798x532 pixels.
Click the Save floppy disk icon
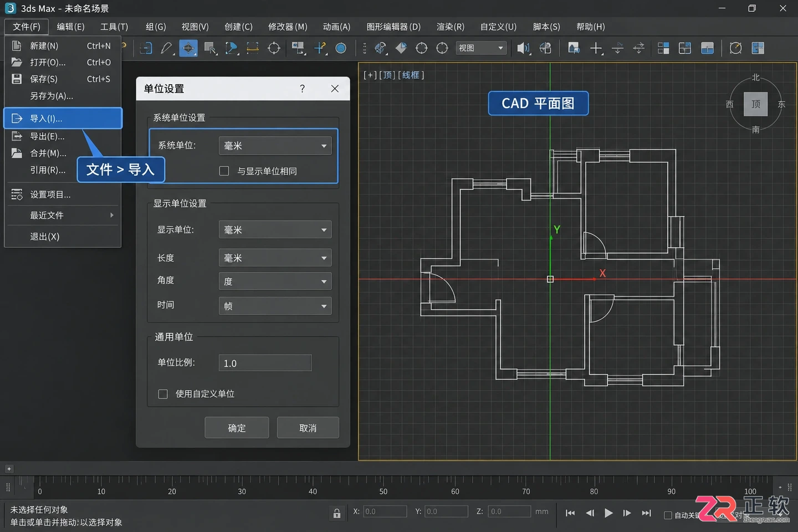click(17, 79)
